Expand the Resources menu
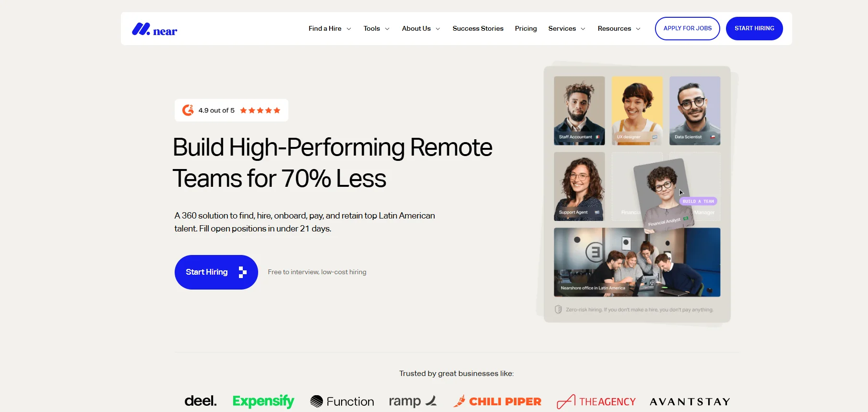 (x=619, y=29)
